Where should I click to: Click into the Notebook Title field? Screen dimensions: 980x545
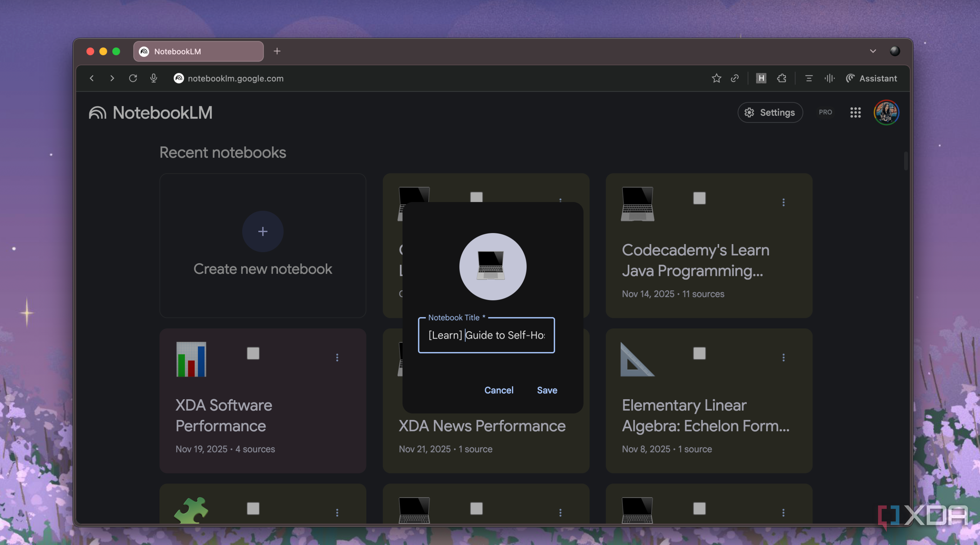pyautogui.click(x=486, y=335)
